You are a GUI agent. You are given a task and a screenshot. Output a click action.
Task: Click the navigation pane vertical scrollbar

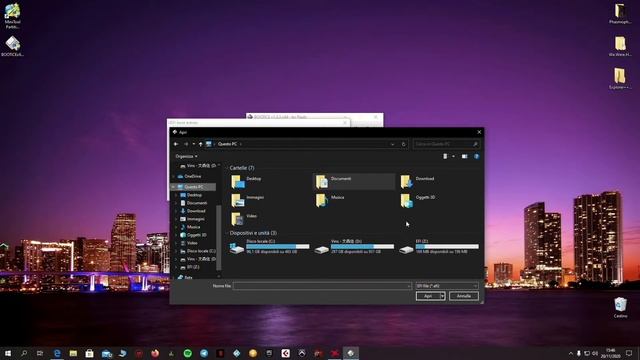point(219,237)
